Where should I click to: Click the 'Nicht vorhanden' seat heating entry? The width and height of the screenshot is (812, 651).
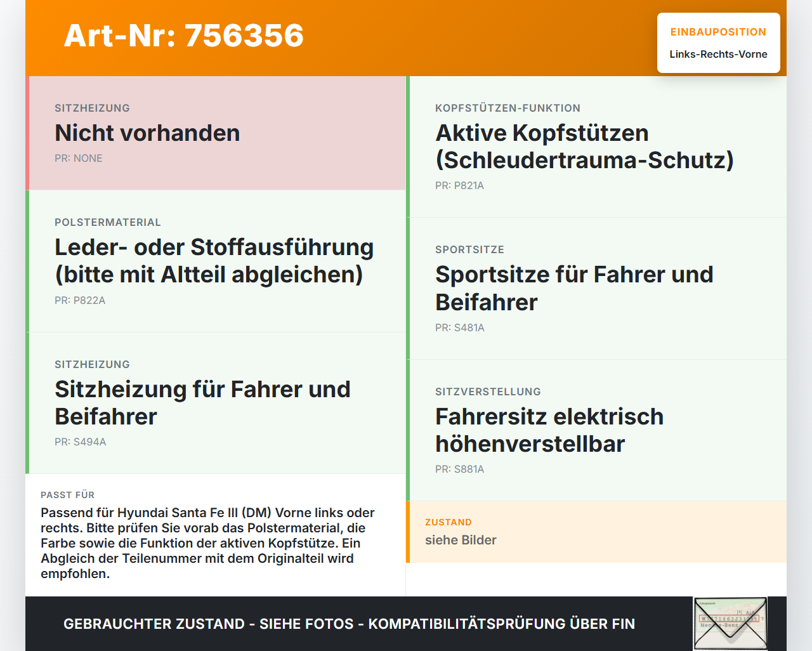point(147,133)
